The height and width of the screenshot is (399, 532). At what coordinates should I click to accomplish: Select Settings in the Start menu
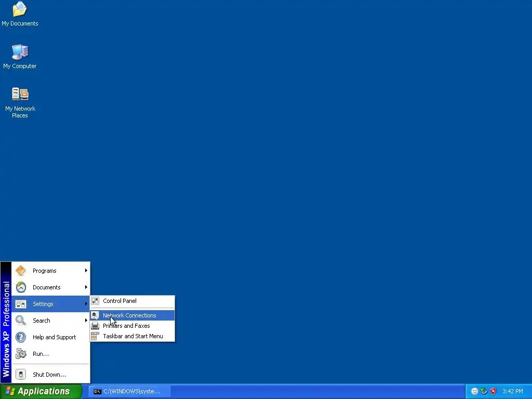(51, 303)
